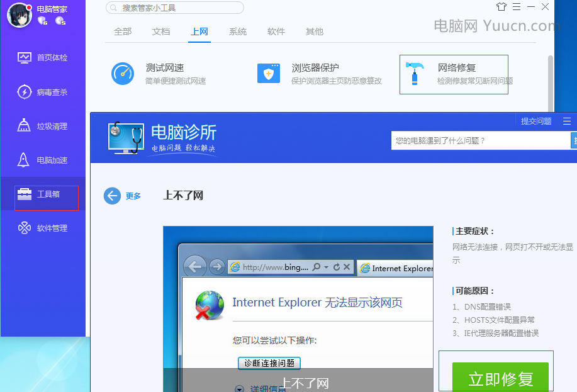This screenshot has height=392, width=577.
Task: Click the 病毒查杀 lightning icon
Action: pyautogui.click(x=25, y=92)
